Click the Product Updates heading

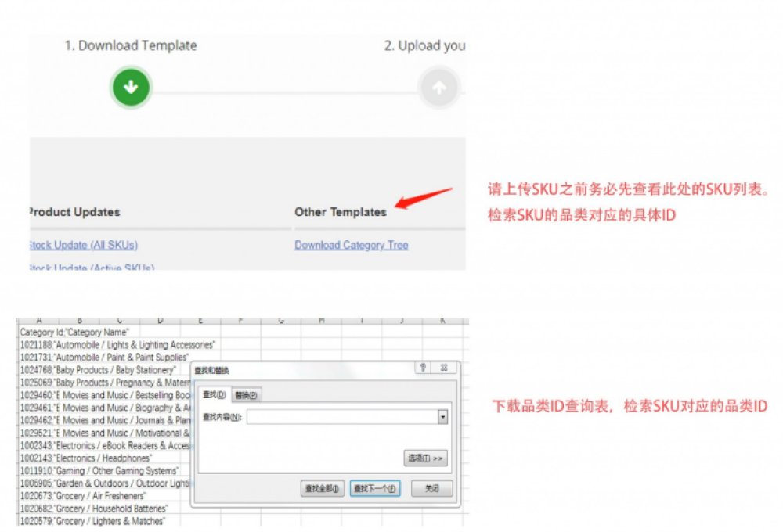75,212
